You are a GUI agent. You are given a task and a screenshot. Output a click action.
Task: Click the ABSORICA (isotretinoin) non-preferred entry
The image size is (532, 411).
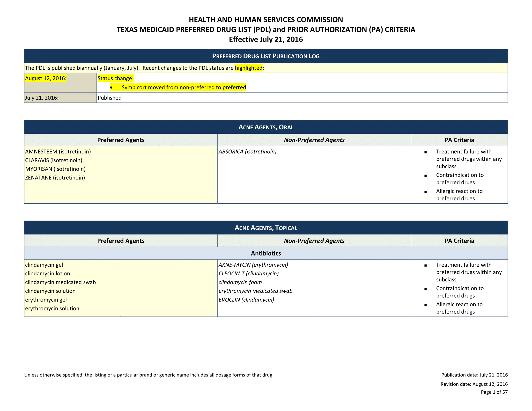(x=247, y=152)
